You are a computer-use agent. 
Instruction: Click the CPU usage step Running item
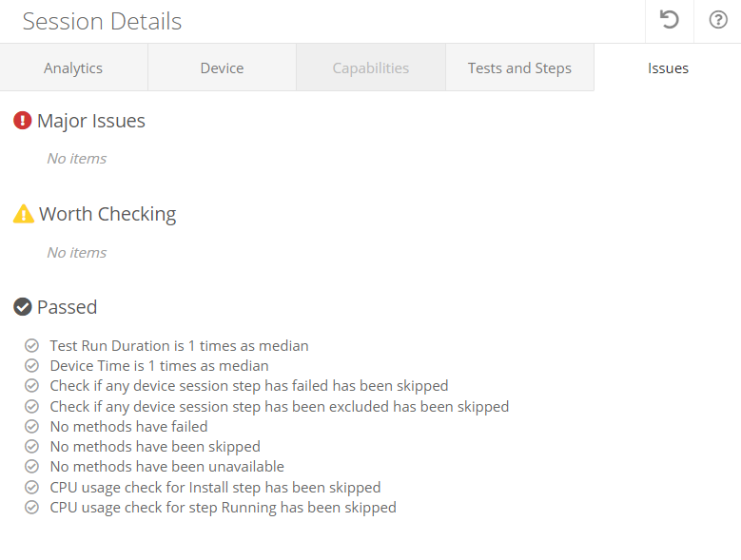click(x=223, y=508)
